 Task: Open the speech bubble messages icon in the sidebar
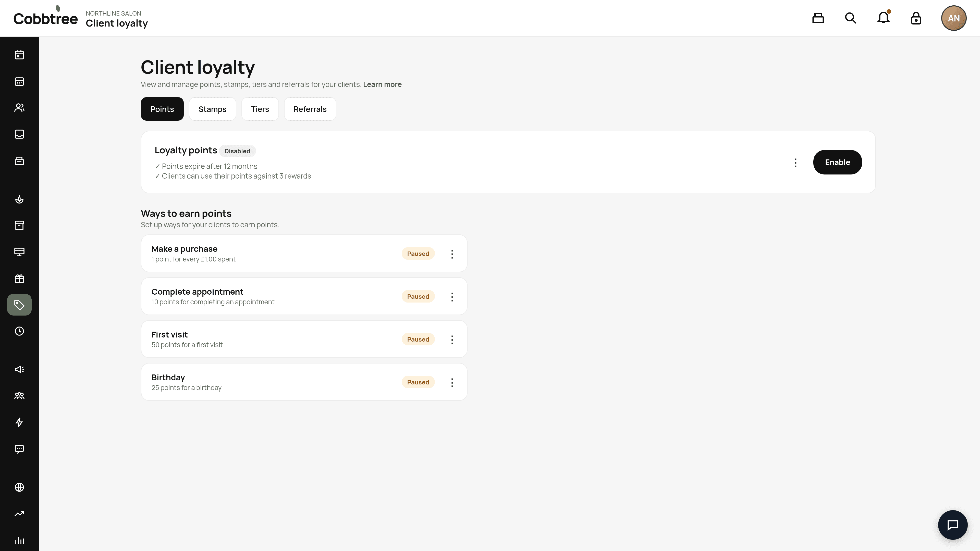pyautogui.click(x=19, y=449)
